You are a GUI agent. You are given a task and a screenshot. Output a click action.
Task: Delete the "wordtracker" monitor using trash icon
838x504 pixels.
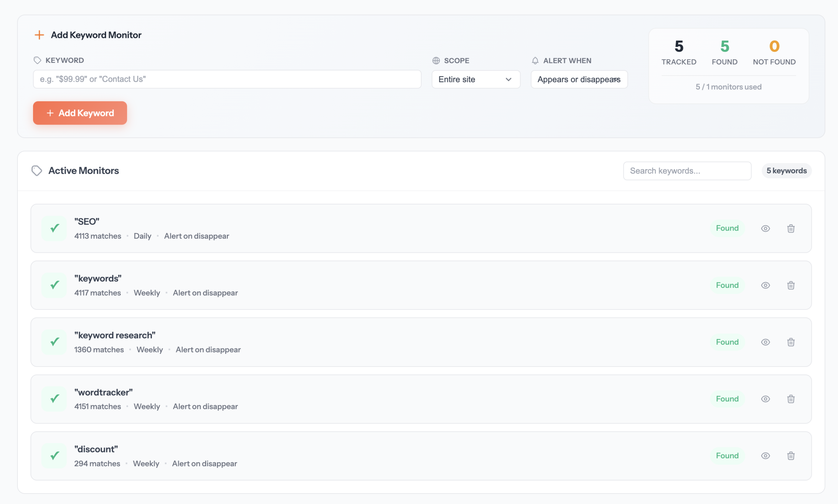click(791, 399)
